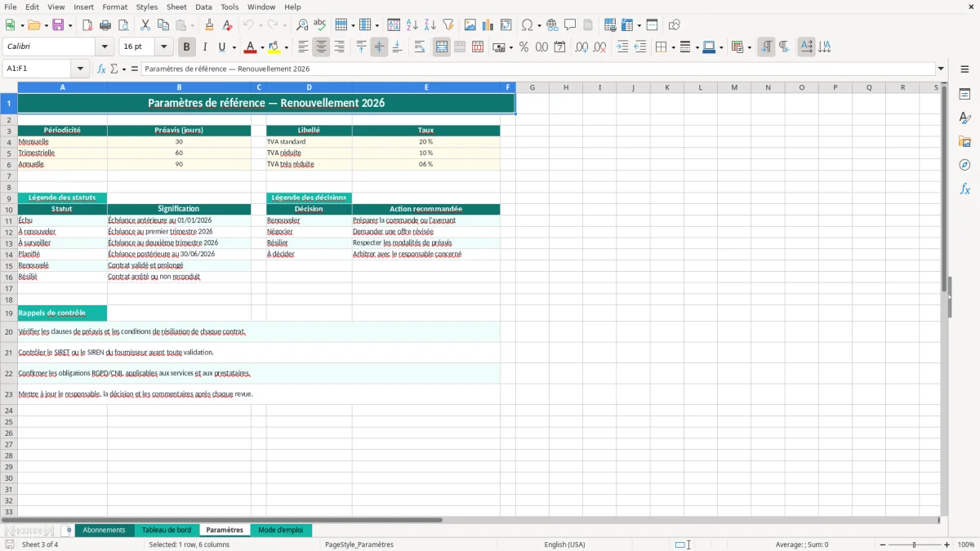Click the Print icon
Image resolution: width=980 pixels, height=551 pixels.
pyautogui.click(x=105, y=25)
